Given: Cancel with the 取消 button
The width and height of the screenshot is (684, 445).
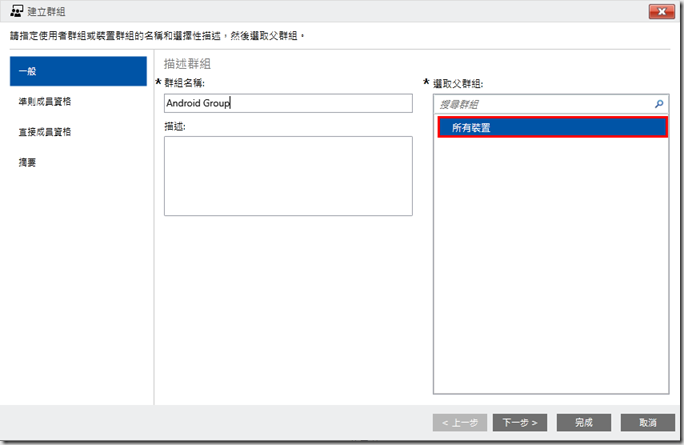Looking at the screenshot, I should pos(647,422).
